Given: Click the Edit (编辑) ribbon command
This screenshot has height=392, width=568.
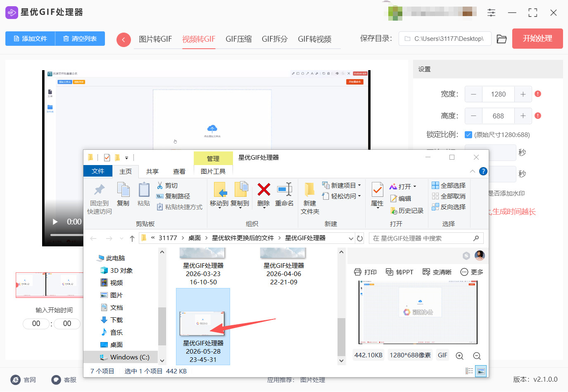Looking at the screenshot, I should tap(400, 198).
